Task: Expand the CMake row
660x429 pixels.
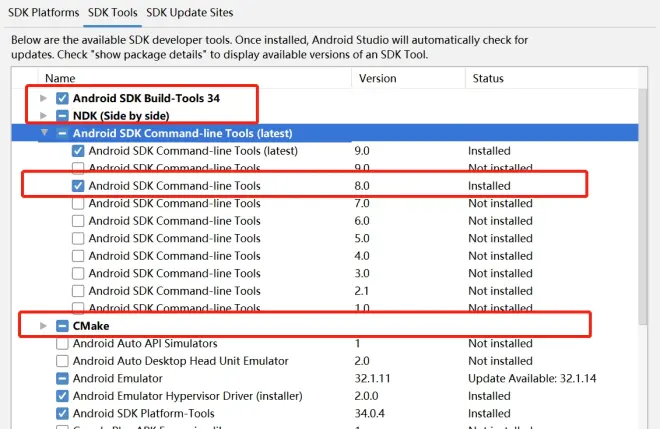Action: [x=43, y=326]
